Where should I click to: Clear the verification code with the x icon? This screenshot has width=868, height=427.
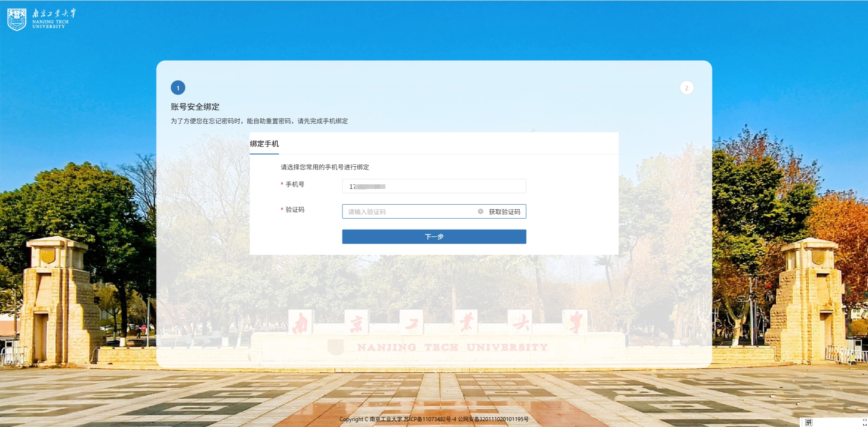point(480,211)
